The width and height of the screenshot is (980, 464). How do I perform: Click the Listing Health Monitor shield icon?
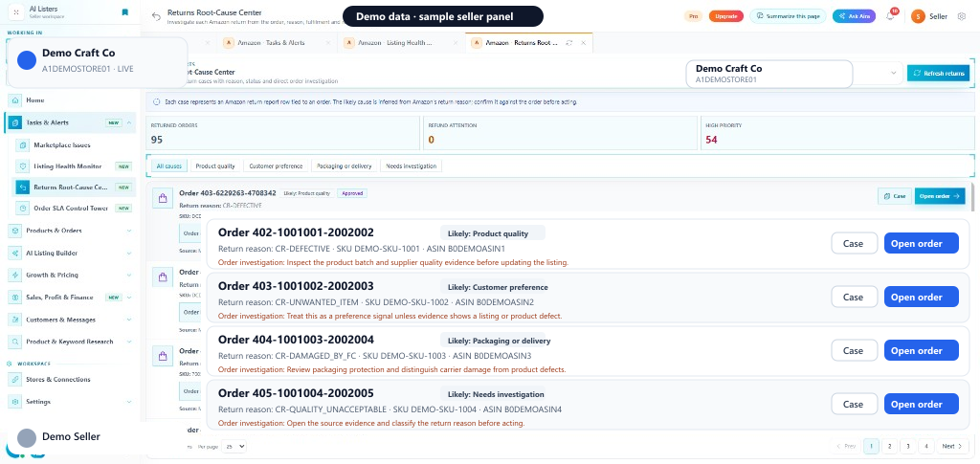pyautogui.click(x=23, y=166)
